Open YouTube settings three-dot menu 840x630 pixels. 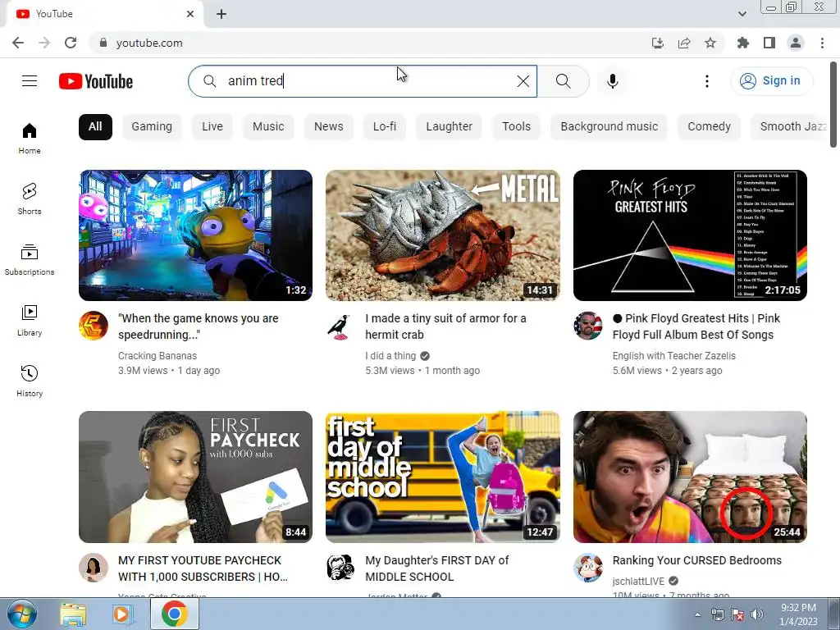[706, 81]
